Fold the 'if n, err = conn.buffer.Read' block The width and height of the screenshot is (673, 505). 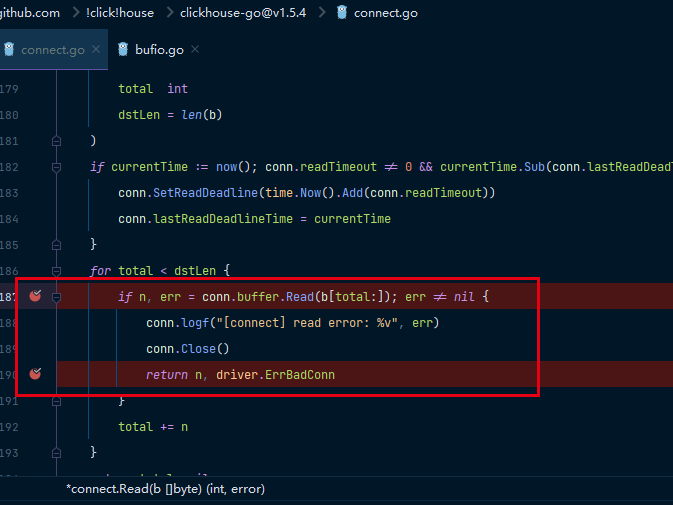[x=57, y=297]
